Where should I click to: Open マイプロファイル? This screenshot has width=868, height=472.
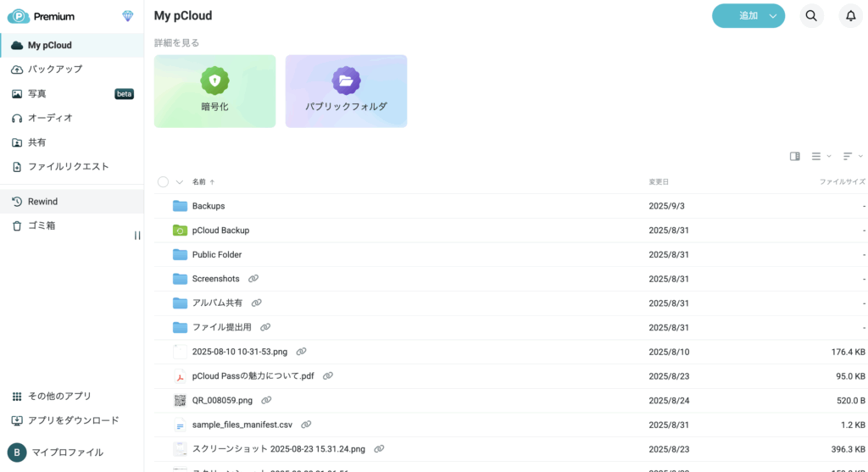click(55, 453)
